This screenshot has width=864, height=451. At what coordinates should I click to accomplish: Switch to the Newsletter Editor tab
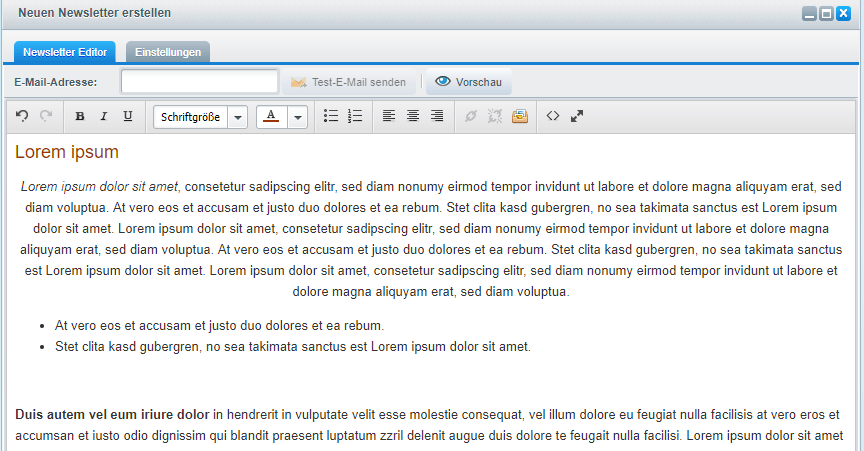click(x=65, y=52)
